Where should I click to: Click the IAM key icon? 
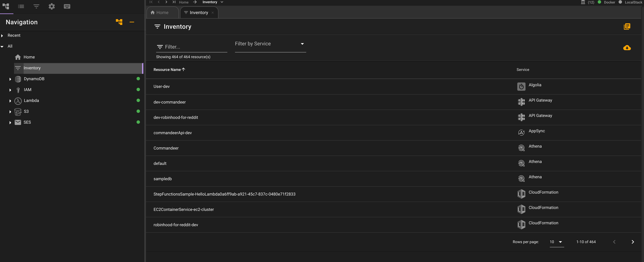coord(18,90)
